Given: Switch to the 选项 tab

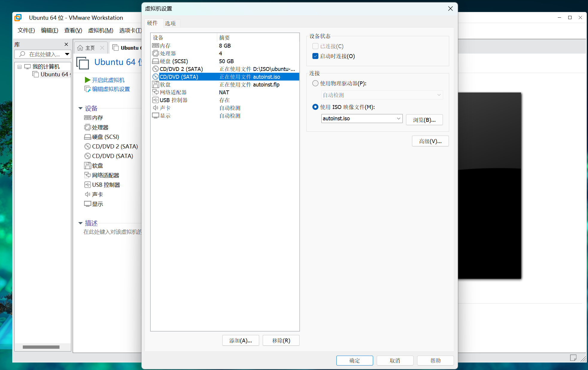Looking at the screenshot, I should coord(170,23).
